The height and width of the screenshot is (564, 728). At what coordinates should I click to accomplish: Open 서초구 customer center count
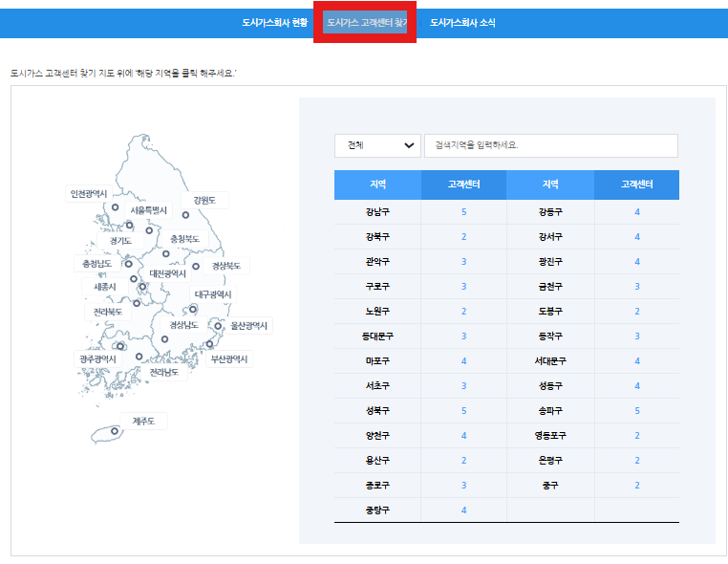(463, 386)
